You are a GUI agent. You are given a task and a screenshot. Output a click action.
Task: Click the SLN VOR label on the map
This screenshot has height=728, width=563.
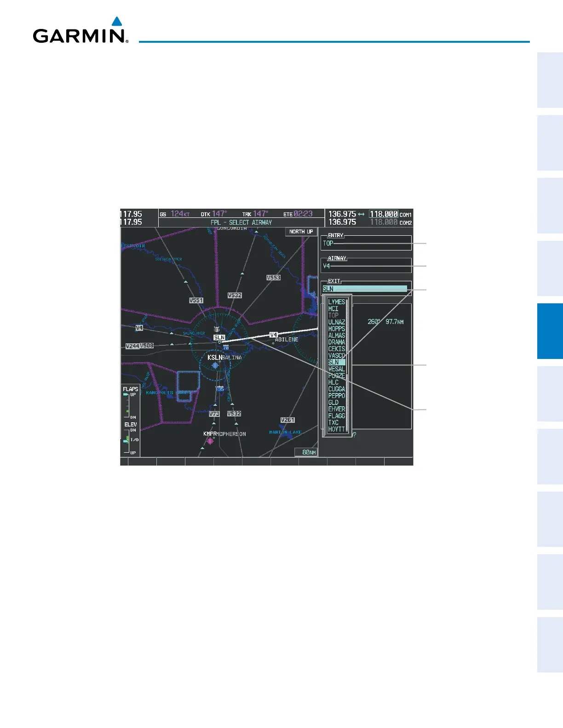pyautogui.click(x=219, y=338)
